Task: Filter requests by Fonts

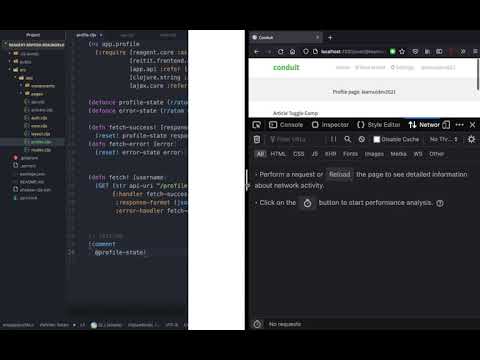Action: click(x=350, y=154)
